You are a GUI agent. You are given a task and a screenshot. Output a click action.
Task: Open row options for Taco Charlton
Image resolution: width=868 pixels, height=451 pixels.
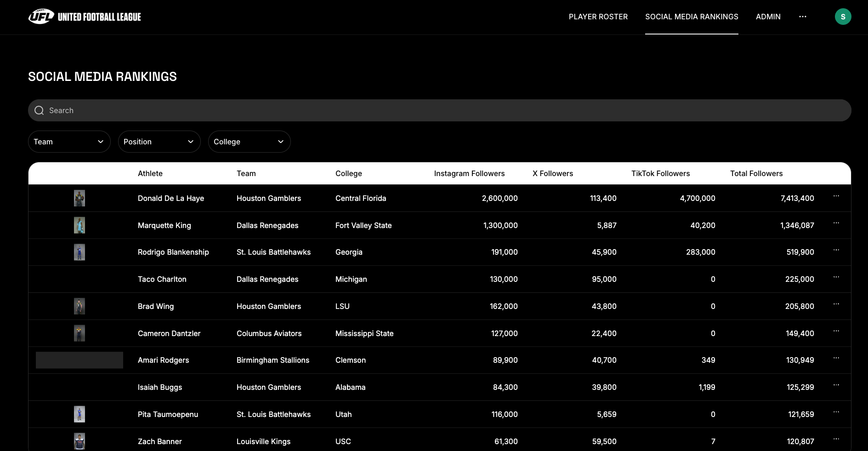836,277
